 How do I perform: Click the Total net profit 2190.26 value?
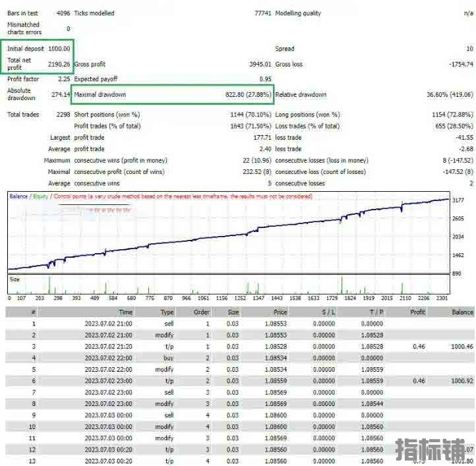pyautogui.click(x=59, y=64)
